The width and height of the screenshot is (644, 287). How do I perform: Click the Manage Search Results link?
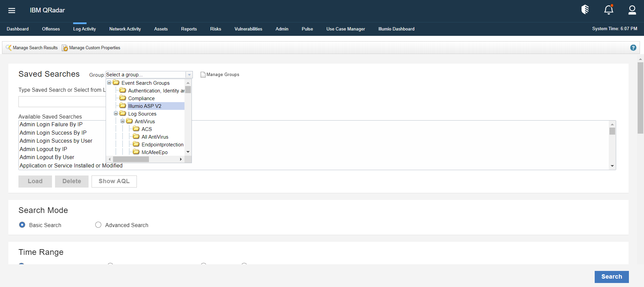click(x=35, y=48)
